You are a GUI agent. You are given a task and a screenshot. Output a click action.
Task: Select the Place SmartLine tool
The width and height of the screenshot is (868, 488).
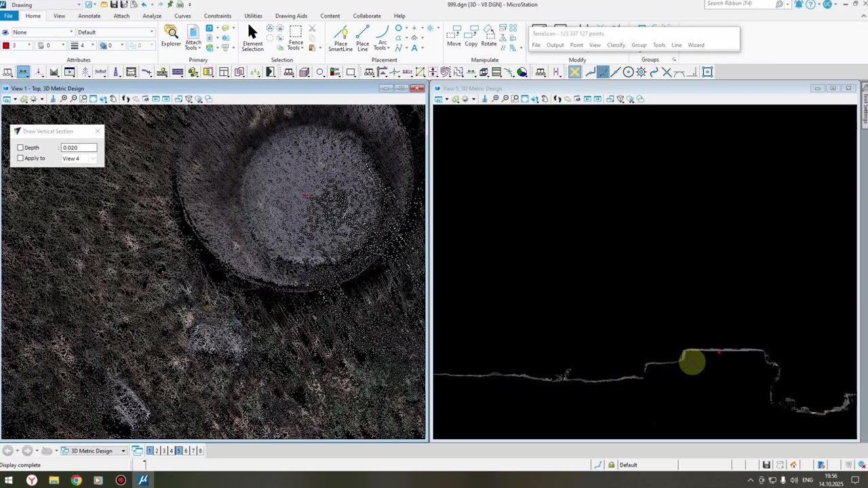(x=340, y=38)
